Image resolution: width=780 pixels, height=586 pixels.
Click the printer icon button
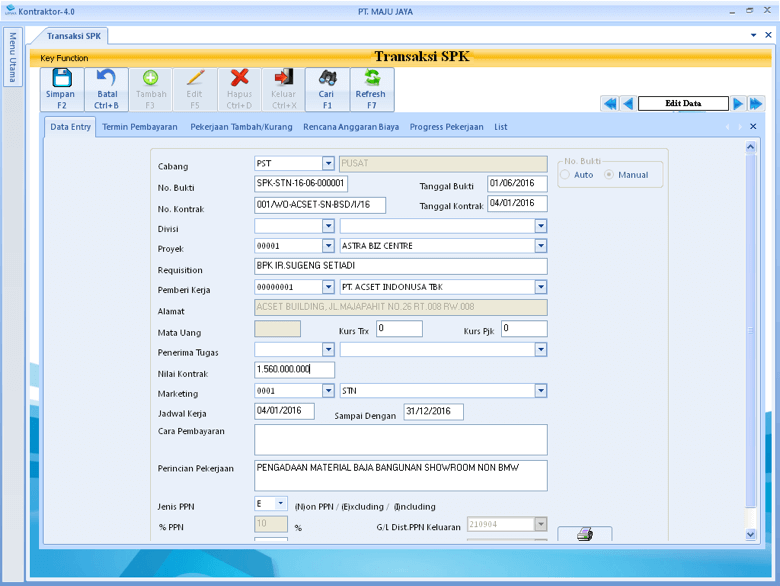click(x=585, y=534)
